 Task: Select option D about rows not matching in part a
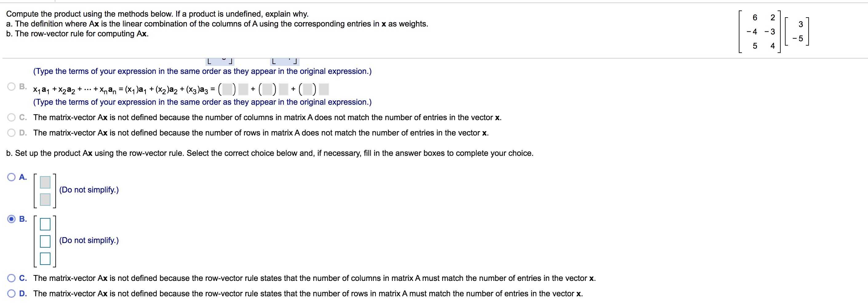[11, 132]
